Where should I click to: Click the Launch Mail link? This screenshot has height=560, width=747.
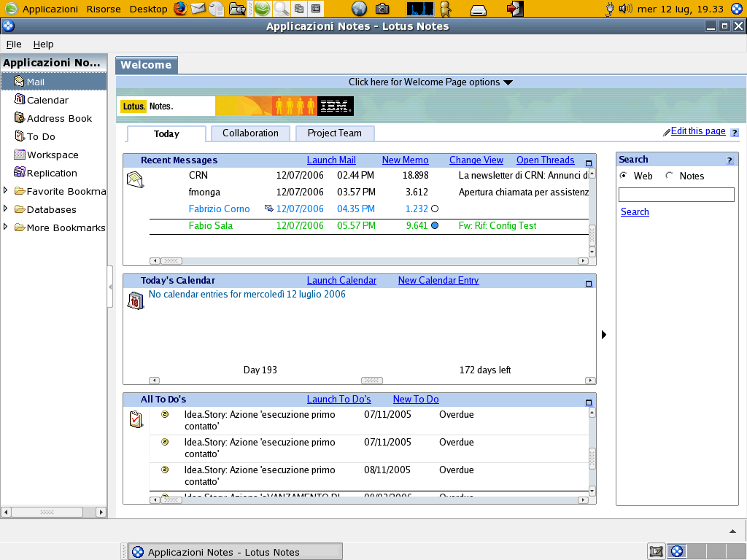[331, 160]
